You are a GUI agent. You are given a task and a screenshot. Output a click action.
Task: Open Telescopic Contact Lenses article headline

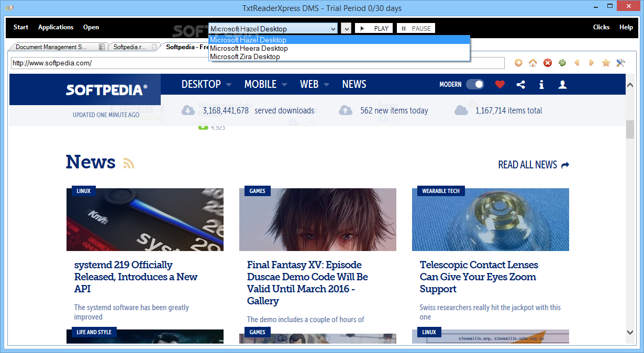pos(479,277)
